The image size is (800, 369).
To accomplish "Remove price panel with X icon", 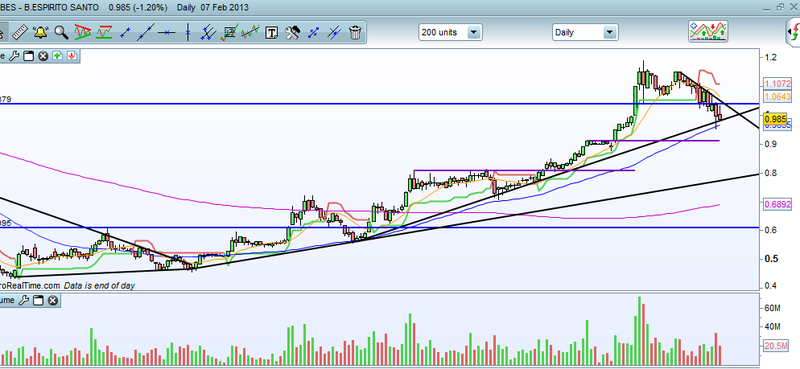I will 43,56.
